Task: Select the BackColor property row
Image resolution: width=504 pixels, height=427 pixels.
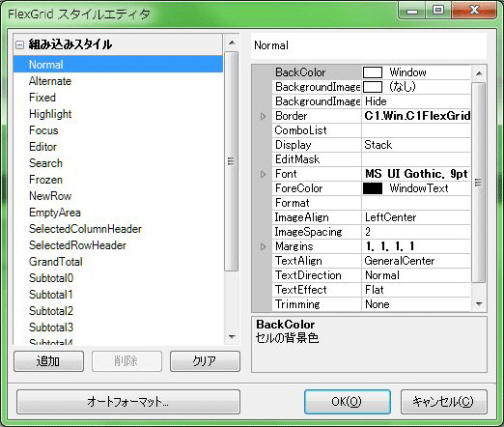Action: 371,72
